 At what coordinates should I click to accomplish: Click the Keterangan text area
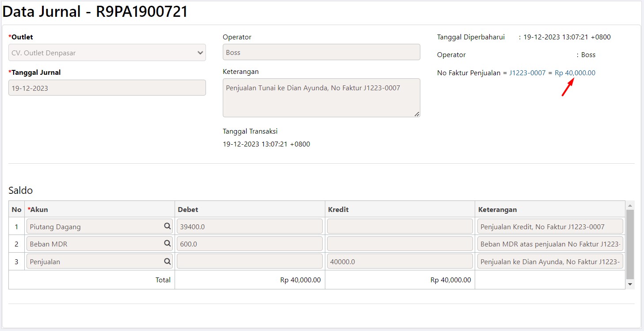tap(321, 98)
